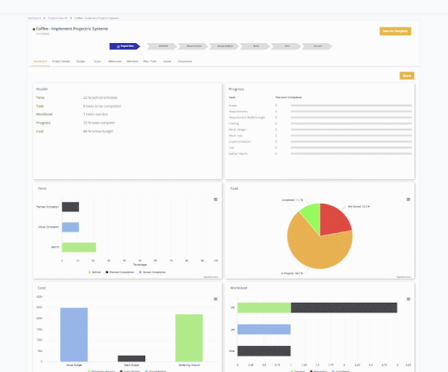448x372 pixels.
Task: Switch to the Plan / Task tab
Action: pos(150,61)
